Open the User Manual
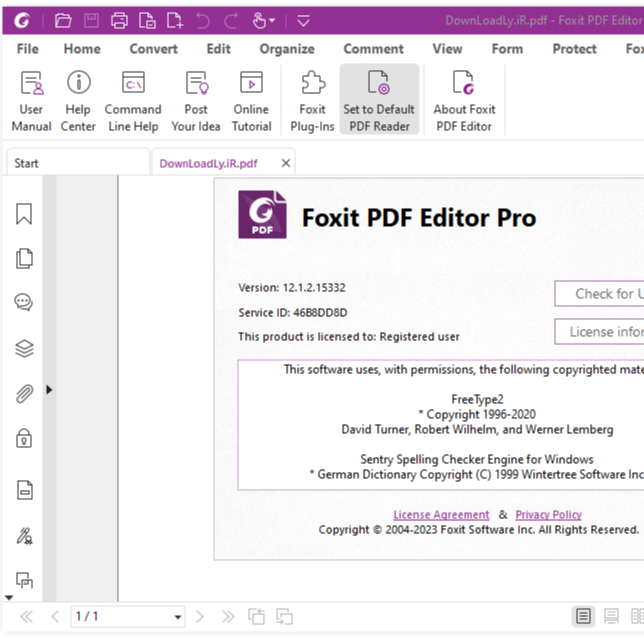 tap(31, 100)
